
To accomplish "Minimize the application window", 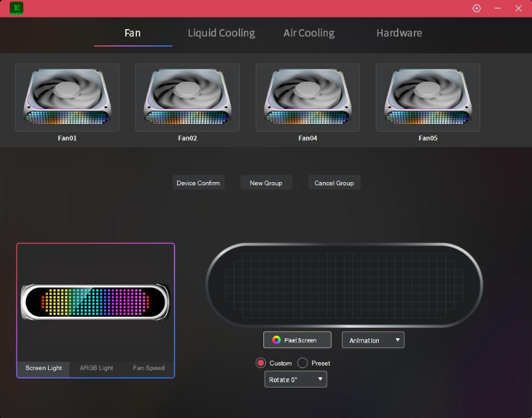I will pos(498,8).
